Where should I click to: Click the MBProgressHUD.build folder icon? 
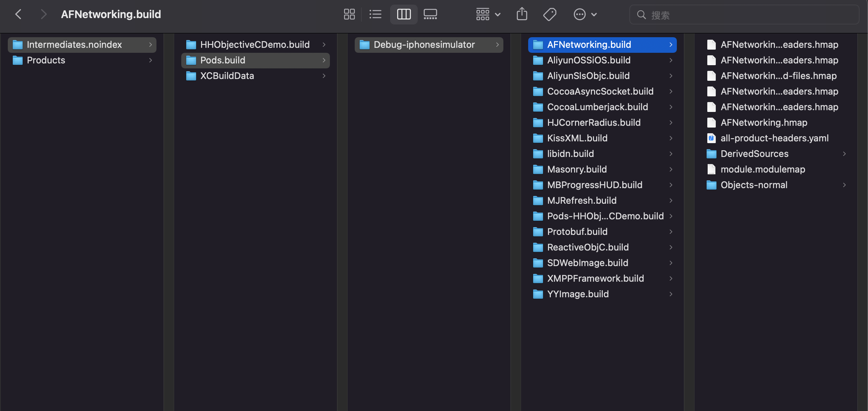pyautogui.click(x=538, y=185)
